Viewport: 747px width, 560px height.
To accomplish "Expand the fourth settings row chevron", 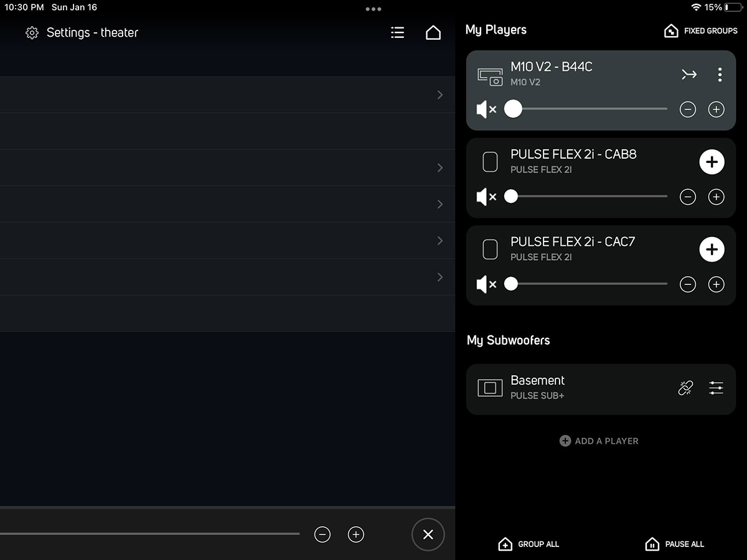I will tap(440, 240).
